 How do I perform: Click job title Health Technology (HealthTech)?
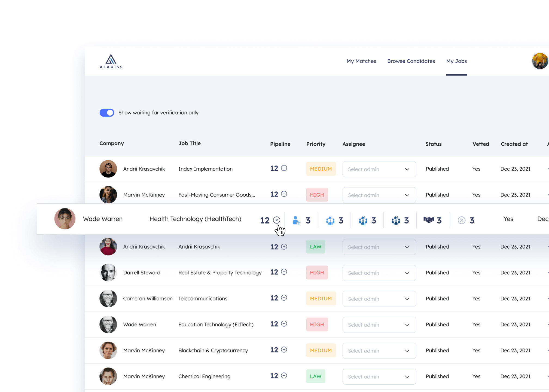pyautogui.click(x=195, y=219)
